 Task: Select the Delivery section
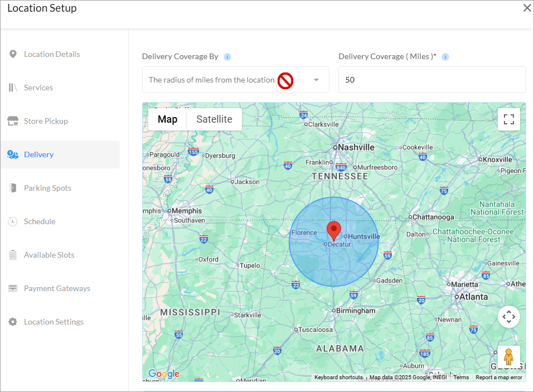tap(60, 154)
